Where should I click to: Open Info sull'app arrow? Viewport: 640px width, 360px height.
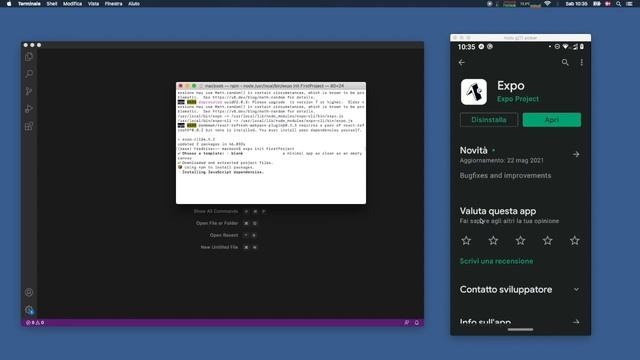pyautogui.click(x=576, y=322)
